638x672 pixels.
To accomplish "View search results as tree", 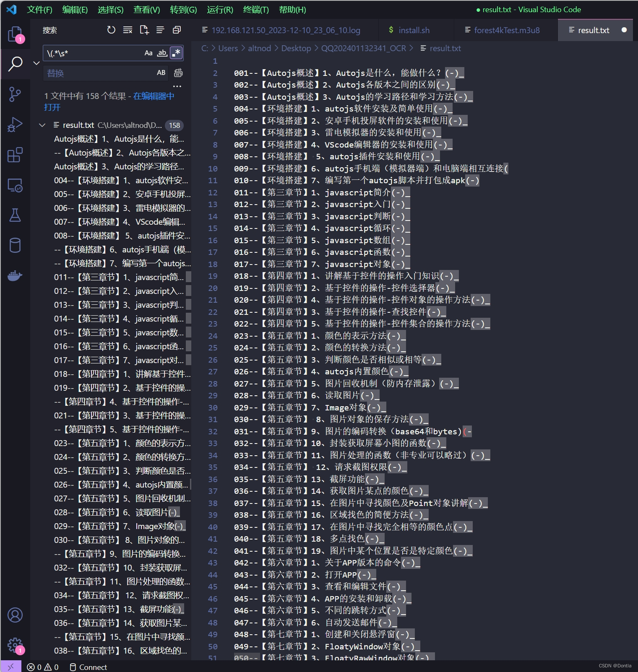I will point(160,30).
